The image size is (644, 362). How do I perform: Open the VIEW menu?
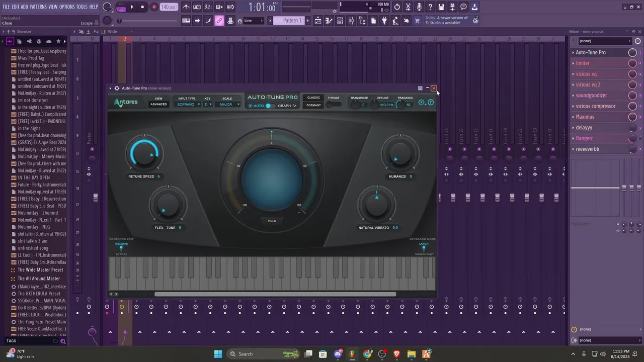[53, 7]
